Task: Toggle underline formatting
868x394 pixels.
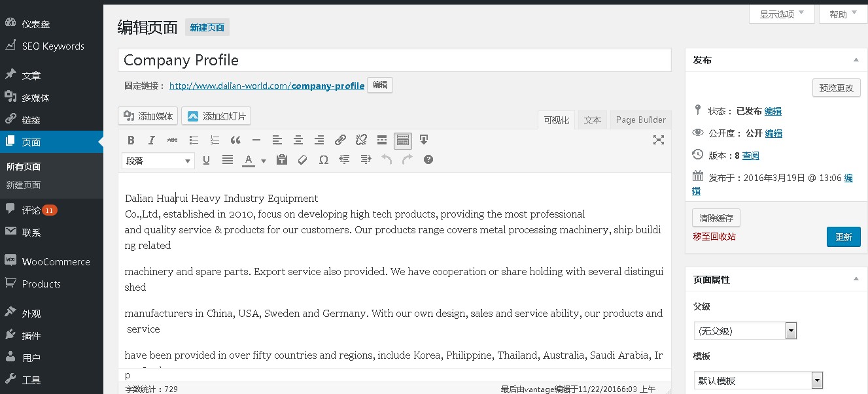Action: pyautogui.click(x=207, y=159)
